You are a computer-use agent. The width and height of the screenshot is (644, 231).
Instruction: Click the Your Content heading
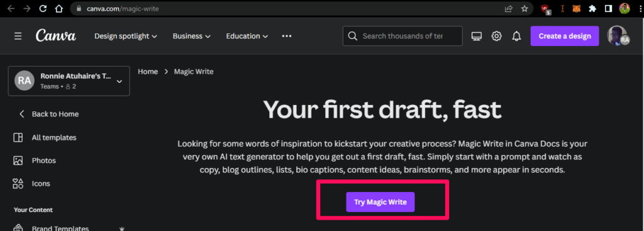tap(33, 210)
